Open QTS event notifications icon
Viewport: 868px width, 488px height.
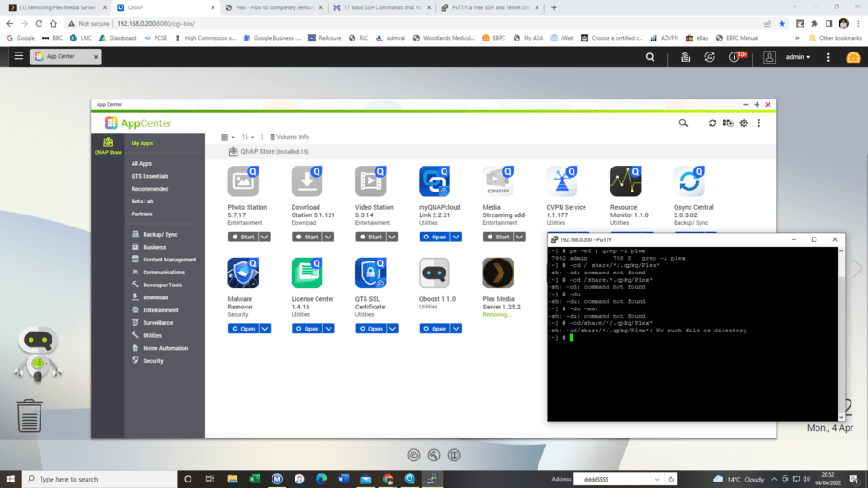734,57
